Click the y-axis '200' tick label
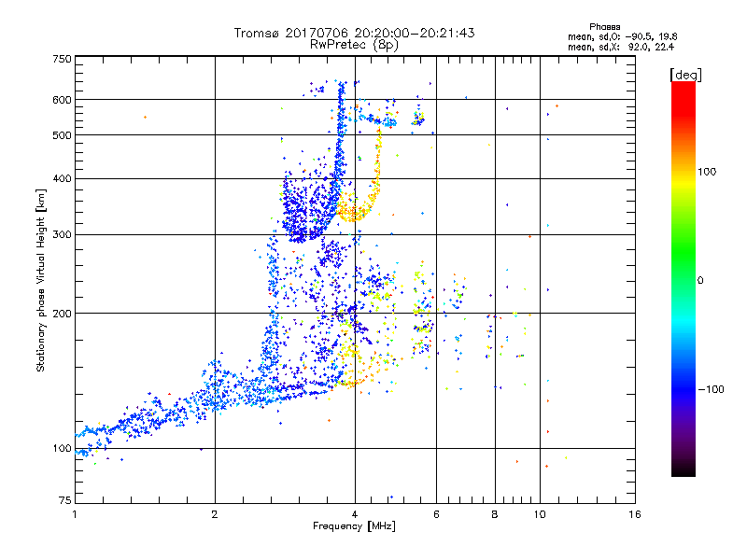 coord(62,314)
